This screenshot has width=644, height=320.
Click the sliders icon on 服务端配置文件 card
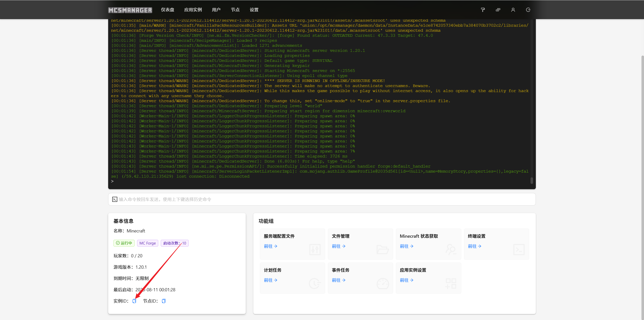tap(315, 250)
